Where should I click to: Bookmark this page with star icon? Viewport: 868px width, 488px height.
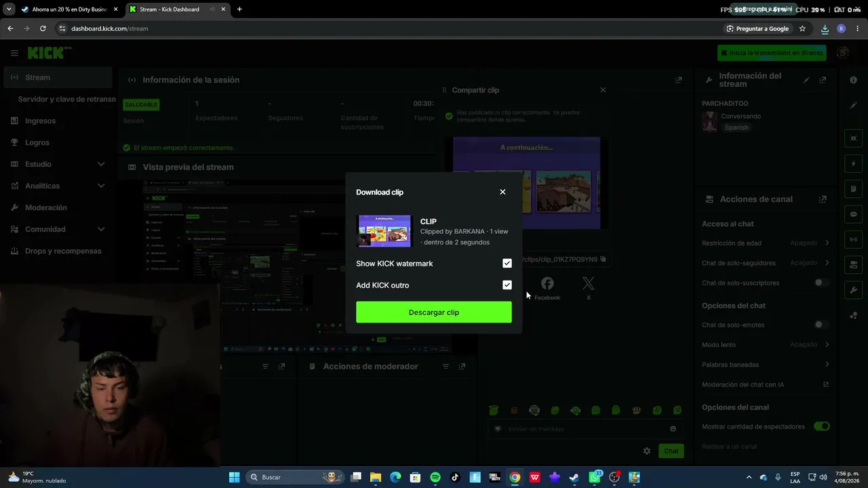[802, 28]
